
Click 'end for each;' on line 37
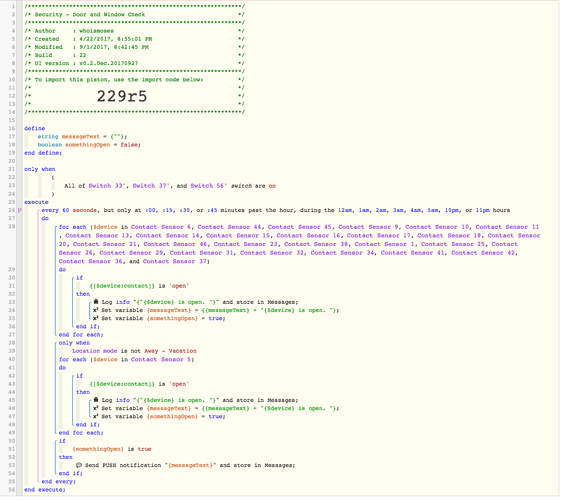tap(81, 335)
